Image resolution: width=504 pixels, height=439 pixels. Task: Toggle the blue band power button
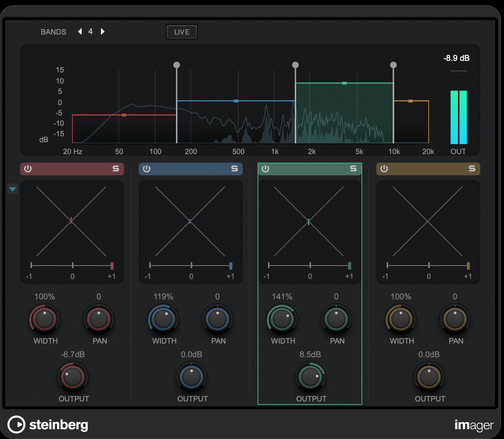pyautogui.click(x=147, y=169)
